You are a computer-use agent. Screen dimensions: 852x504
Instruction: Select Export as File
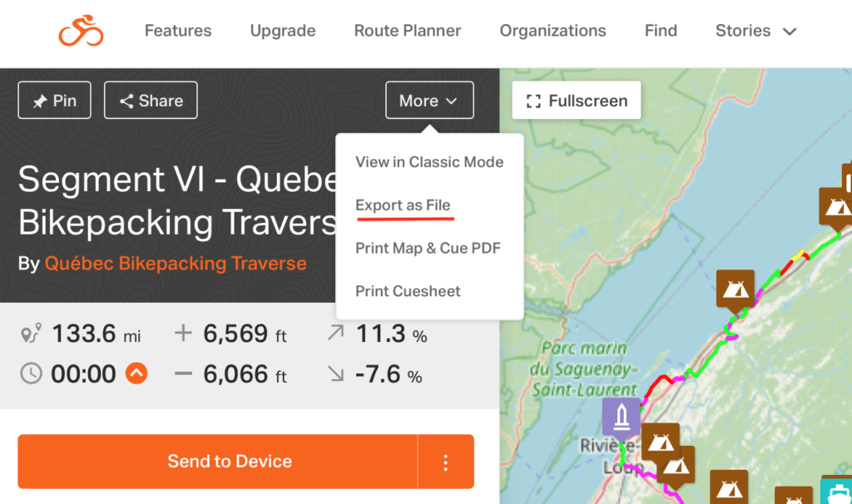(x=403, y=205)
